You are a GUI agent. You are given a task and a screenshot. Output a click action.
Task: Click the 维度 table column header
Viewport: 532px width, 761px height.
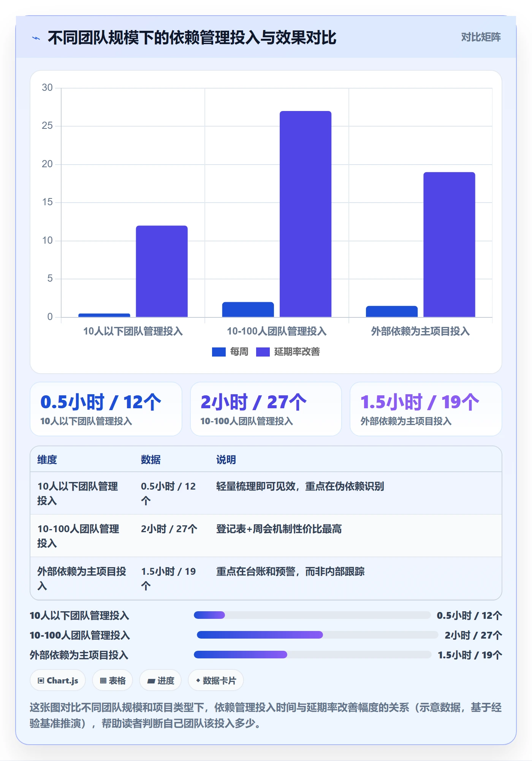click(x=47, y=460)
